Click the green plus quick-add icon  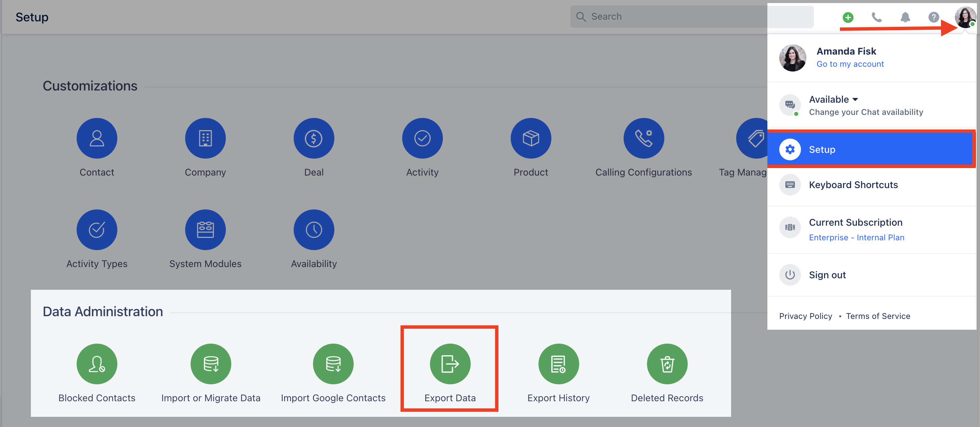[848, 17]
